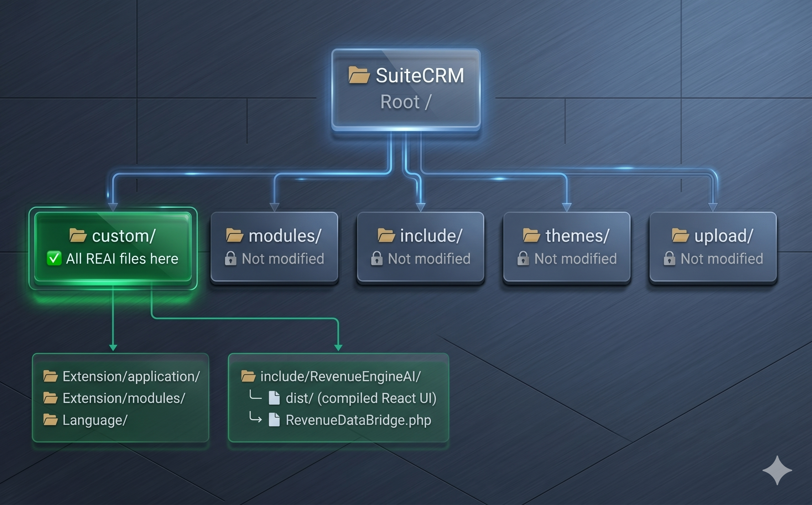
Task: Click the SuiteCRM root folder icon
Action: pos(359,75)
